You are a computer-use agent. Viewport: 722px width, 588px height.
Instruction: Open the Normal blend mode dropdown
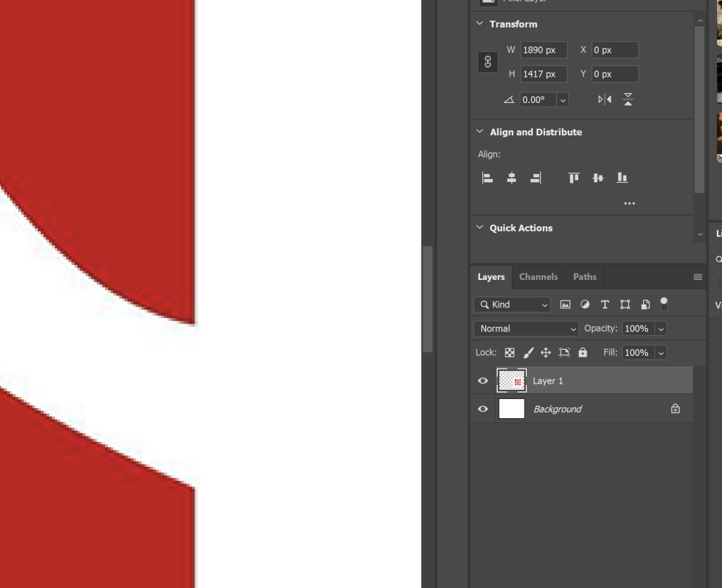tap(526, 329)
